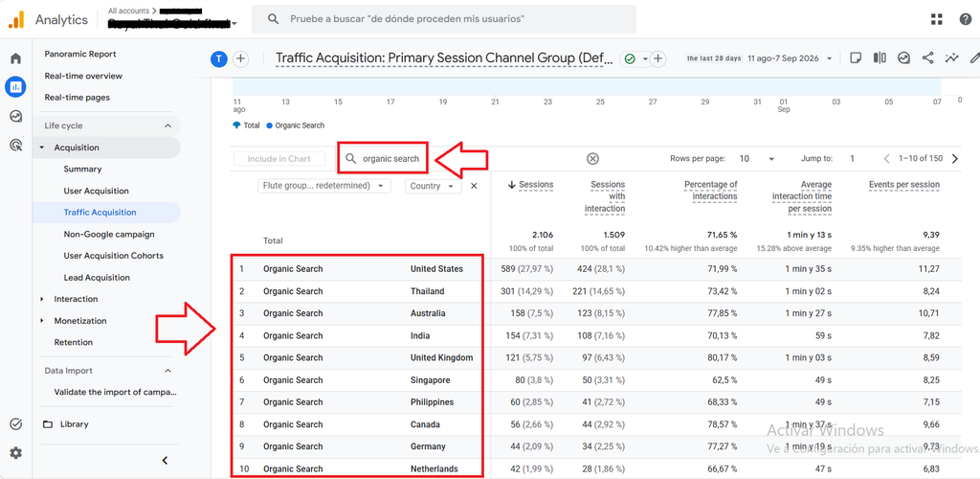
Task: Change Rows per page dropdown
Action: [x=757, y=159]
